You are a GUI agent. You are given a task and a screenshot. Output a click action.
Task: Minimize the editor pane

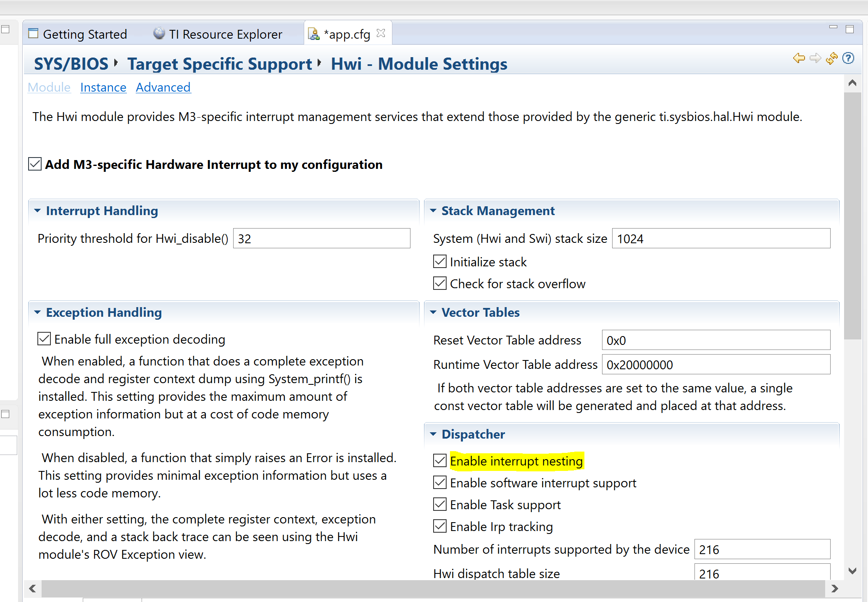[833, 27]
